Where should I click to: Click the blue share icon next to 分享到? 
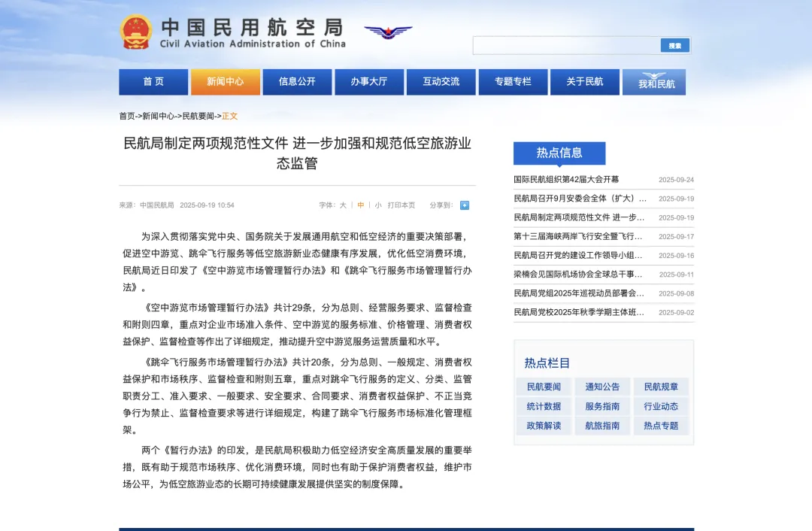pyautogui.click(x=464, y=205)
